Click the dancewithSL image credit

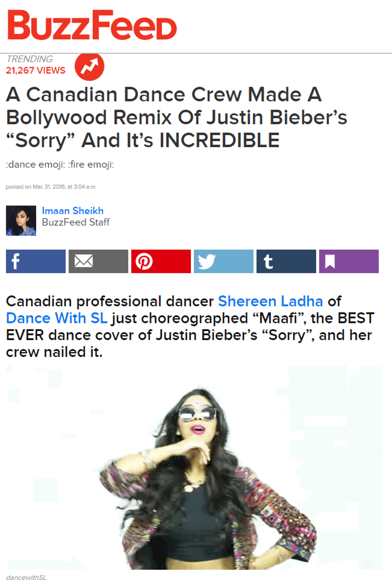click(x=26, y=577)
